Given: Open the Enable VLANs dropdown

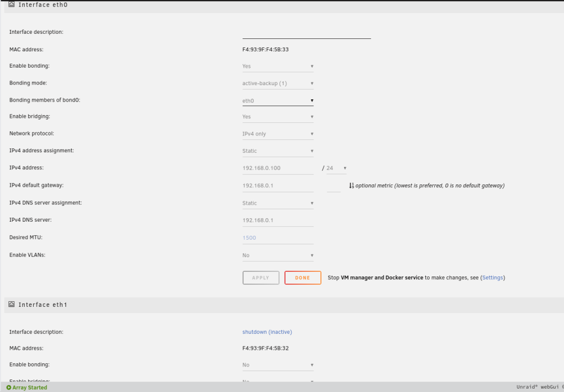Looking at the screenshot, I should pos(277,256).
